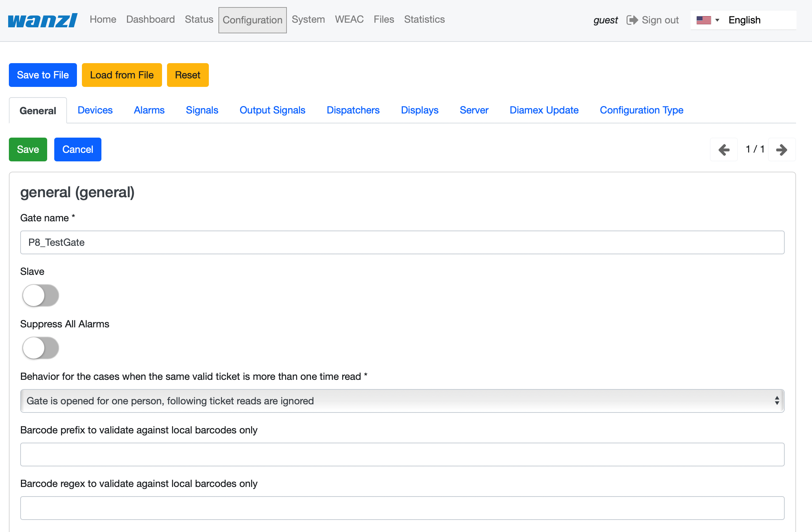Click the Gate name input field
This screenshot has height=532, width=812.
click(x=402, y=243)
